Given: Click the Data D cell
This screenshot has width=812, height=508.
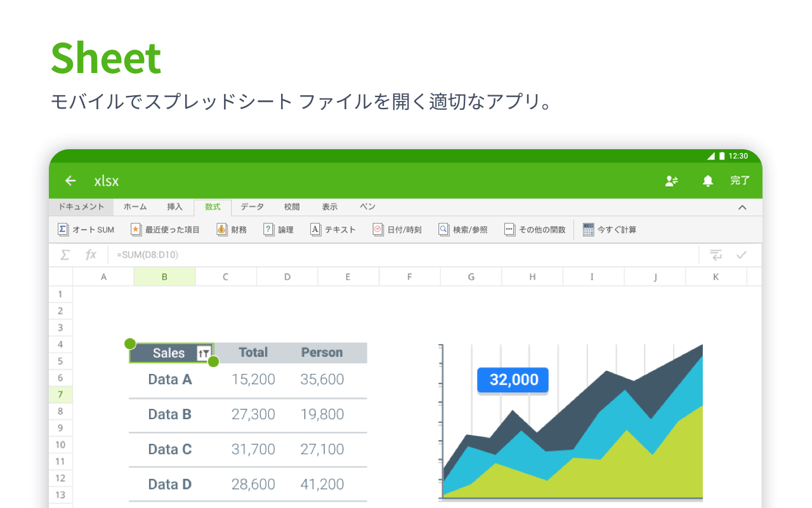Looking at the screenshot, I should tap(170, 485).
